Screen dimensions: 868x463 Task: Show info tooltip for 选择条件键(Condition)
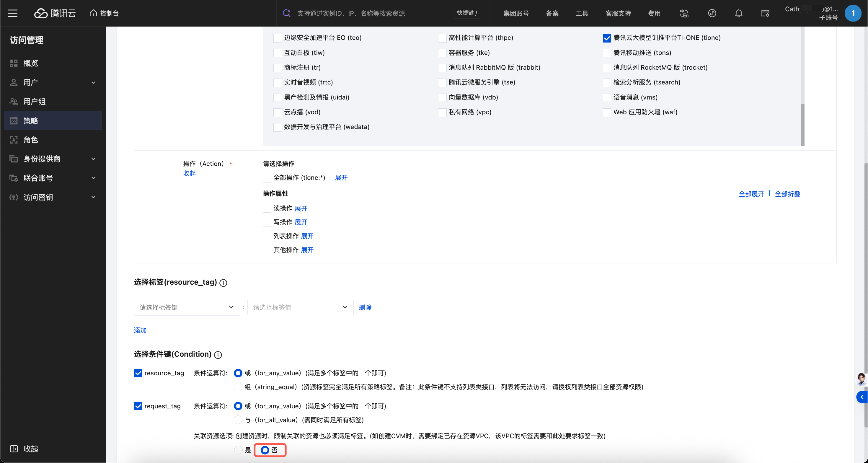click(218, 355)
